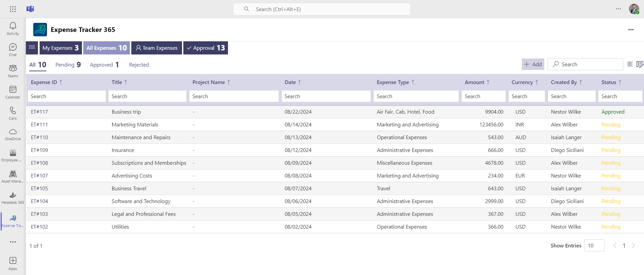Click Add expense button

tap(533, 64)
